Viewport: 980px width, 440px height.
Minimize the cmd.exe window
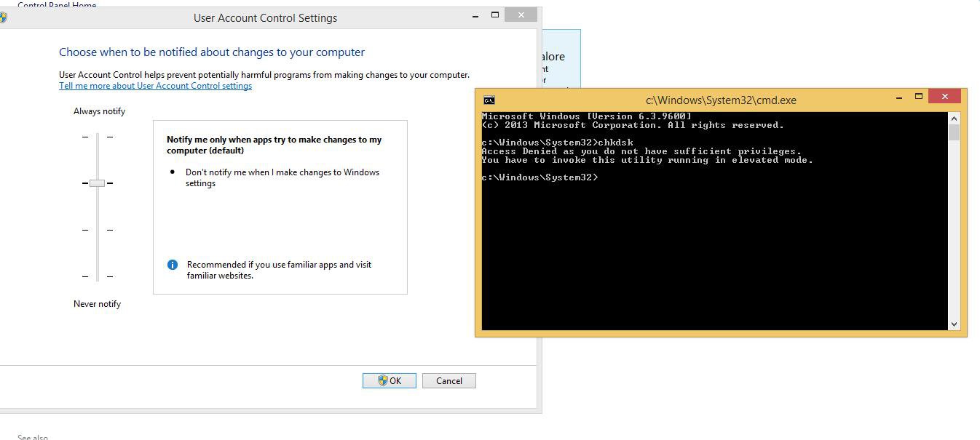click(899, 97)
